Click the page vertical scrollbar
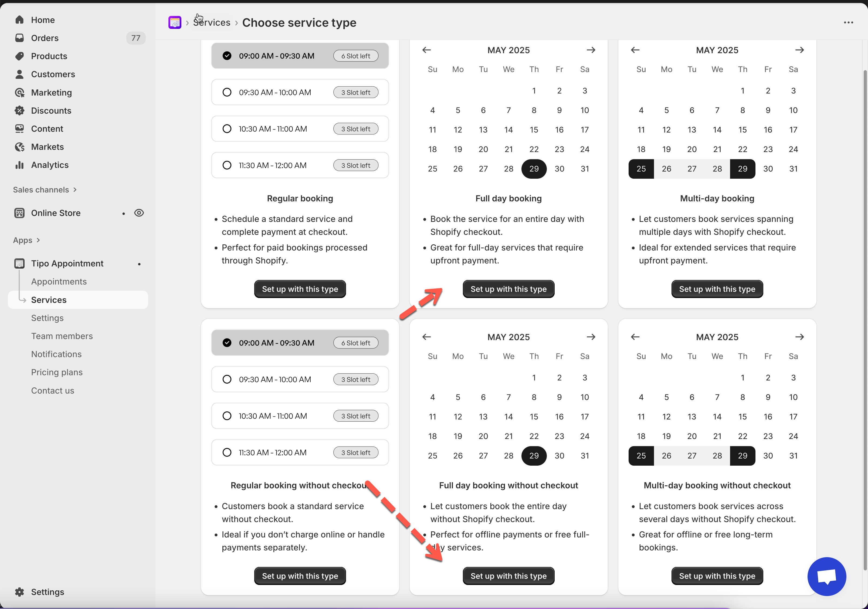This screenshot has width=868, height=609. pos(865,302)
